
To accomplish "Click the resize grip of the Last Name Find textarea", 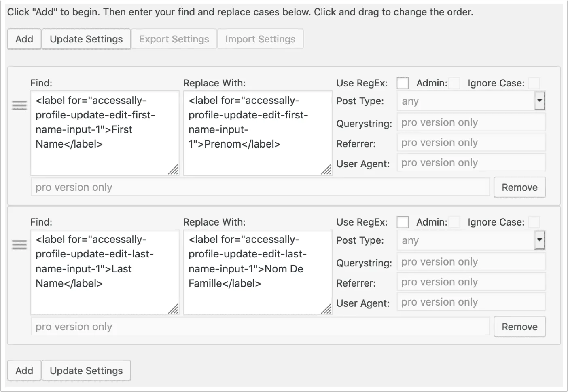I will coord(173,309).
